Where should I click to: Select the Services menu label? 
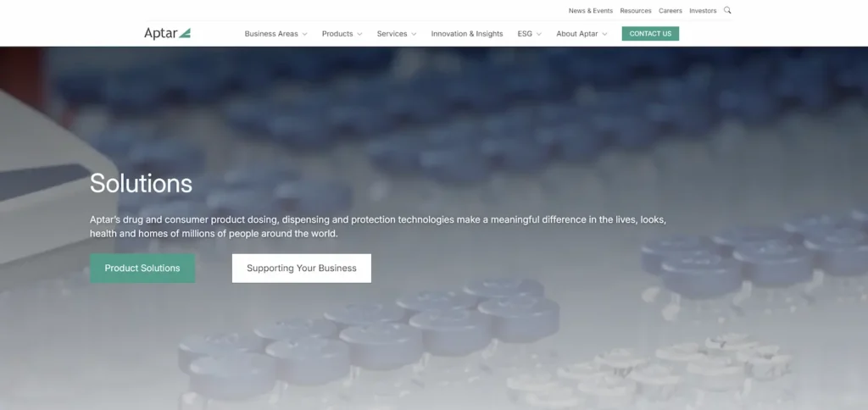[x=392, y=34]
